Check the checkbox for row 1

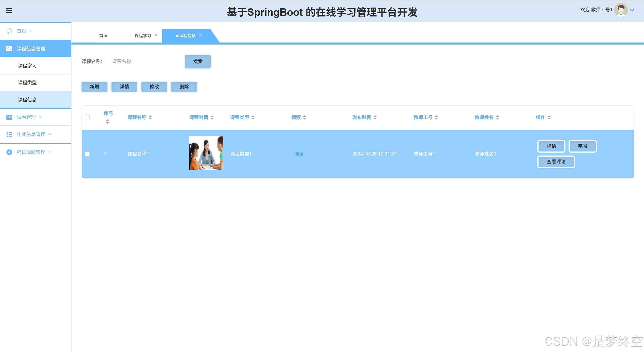(87, 154)
